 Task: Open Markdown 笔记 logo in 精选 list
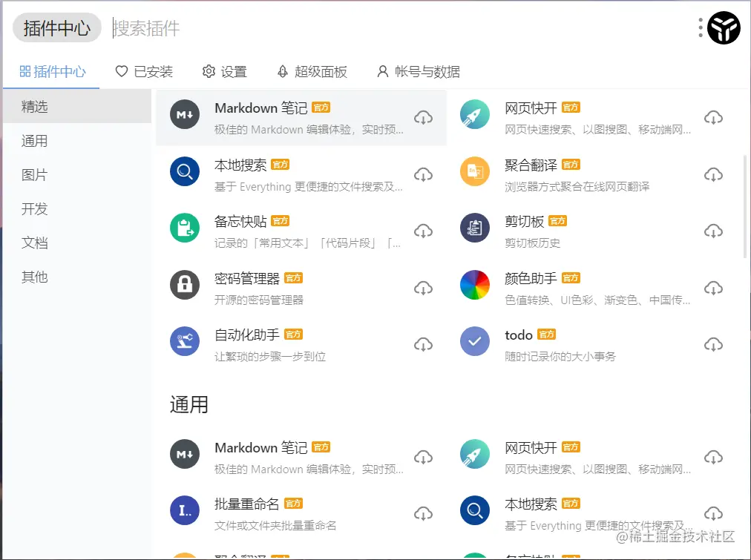coord(185,114)
